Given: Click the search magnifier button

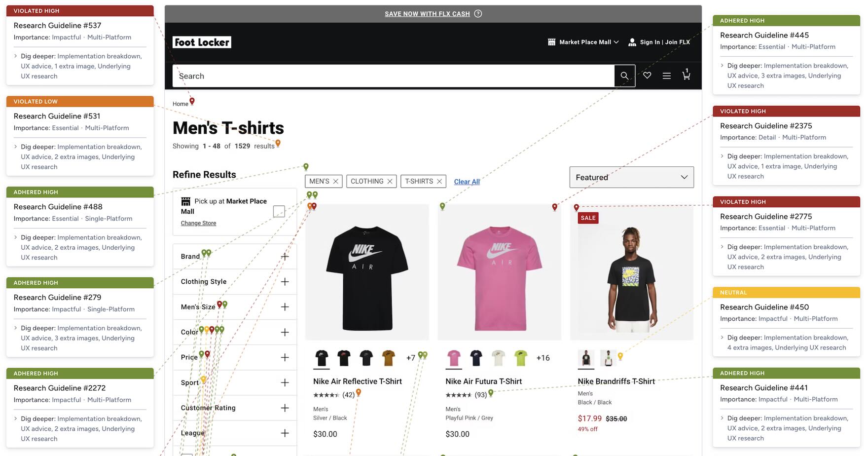Looking at the screenshot, I should click(x=624, y=76).
